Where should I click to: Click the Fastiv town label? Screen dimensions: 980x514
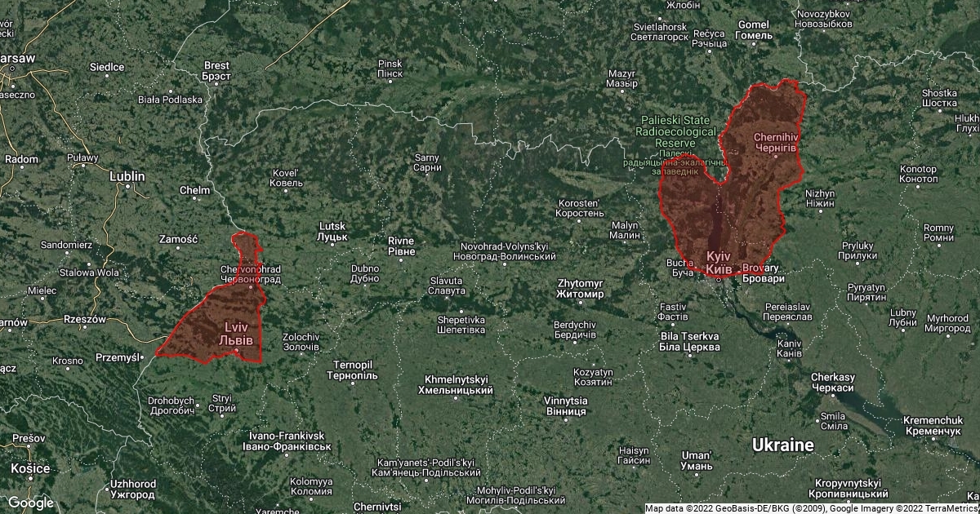click(x=673, y=311)
